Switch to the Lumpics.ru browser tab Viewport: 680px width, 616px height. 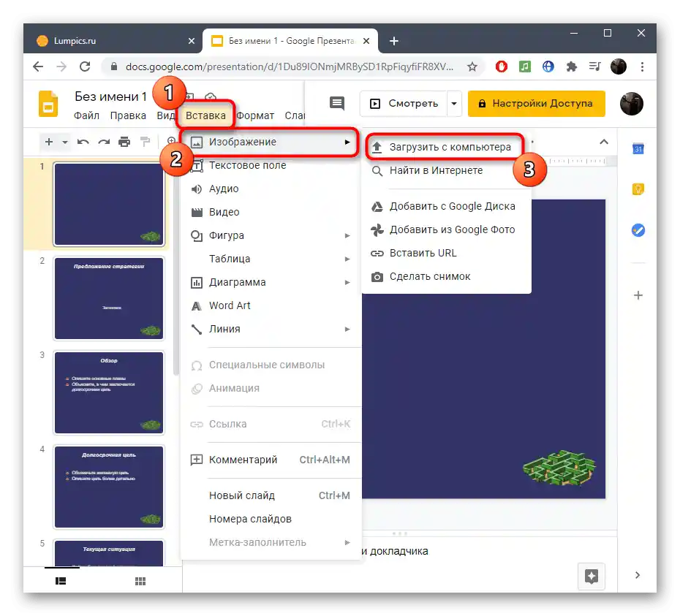coord(113,41)
